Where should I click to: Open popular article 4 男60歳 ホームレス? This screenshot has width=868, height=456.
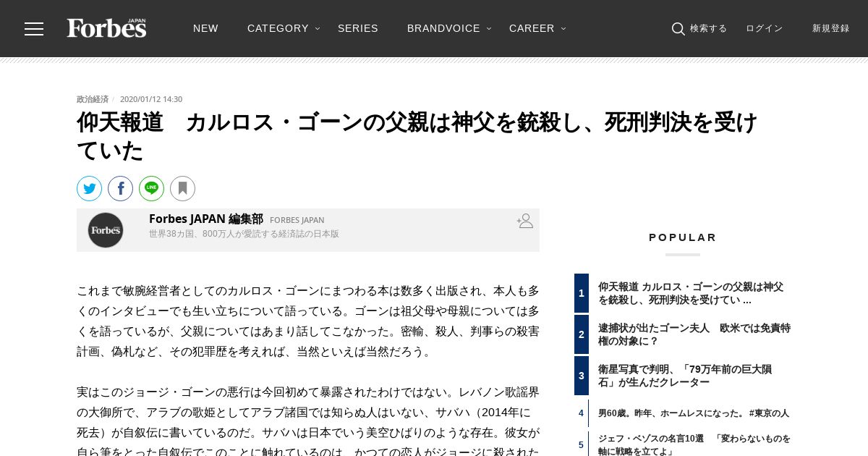694,413
